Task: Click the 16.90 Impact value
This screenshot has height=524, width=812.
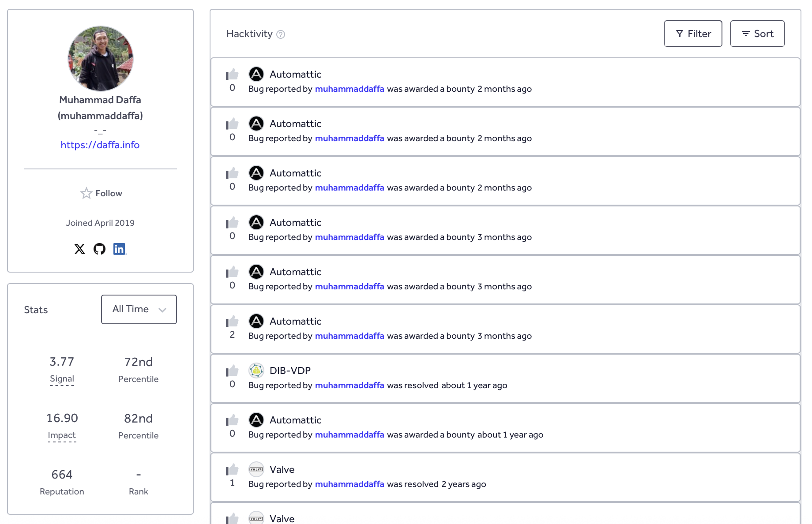Action: coord(62,419)
